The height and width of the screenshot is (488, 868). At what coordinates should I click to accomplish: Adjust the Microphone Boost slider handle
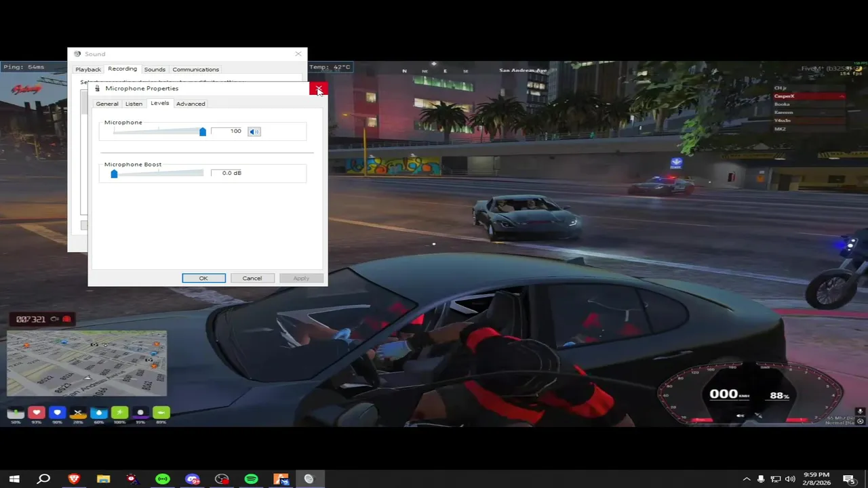click(x=114, y=174)
